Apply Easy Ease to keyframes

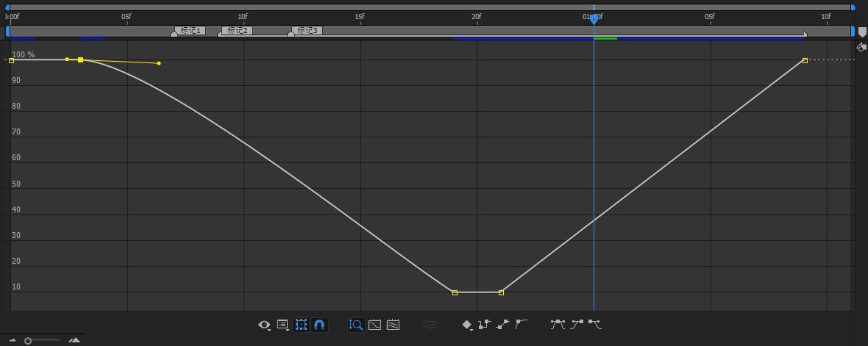coord(558,325)
